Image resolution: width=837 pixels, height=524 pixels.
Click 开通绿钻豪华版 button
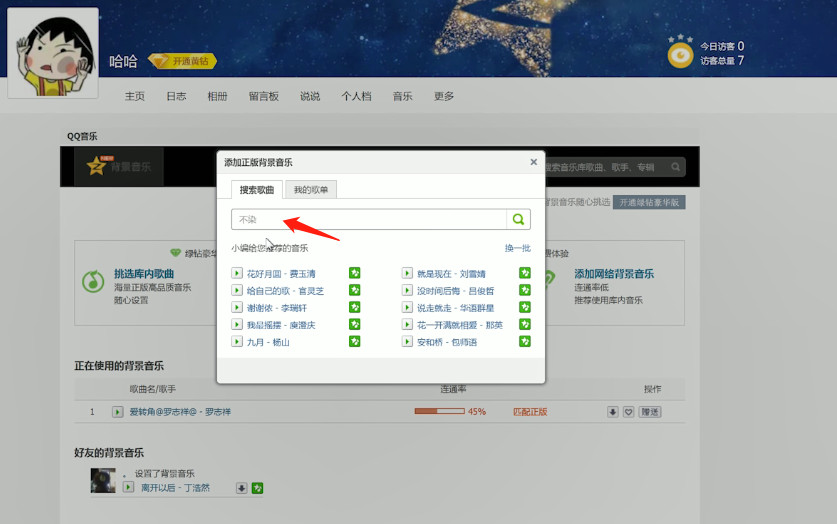[x=649, y=202]
